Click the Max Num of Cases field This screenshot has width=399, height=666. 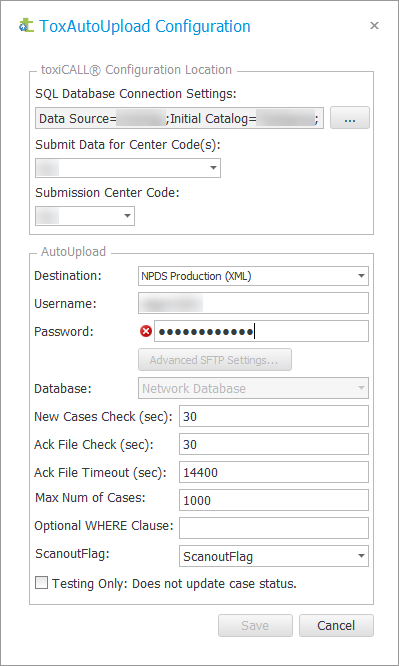coord(274,500)
